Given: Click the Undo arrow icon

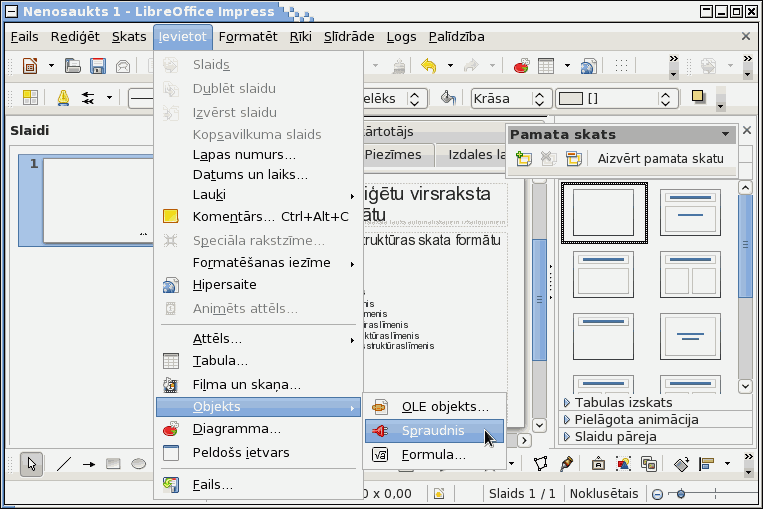Looking at the screenshot, I should tap(429, 65).
